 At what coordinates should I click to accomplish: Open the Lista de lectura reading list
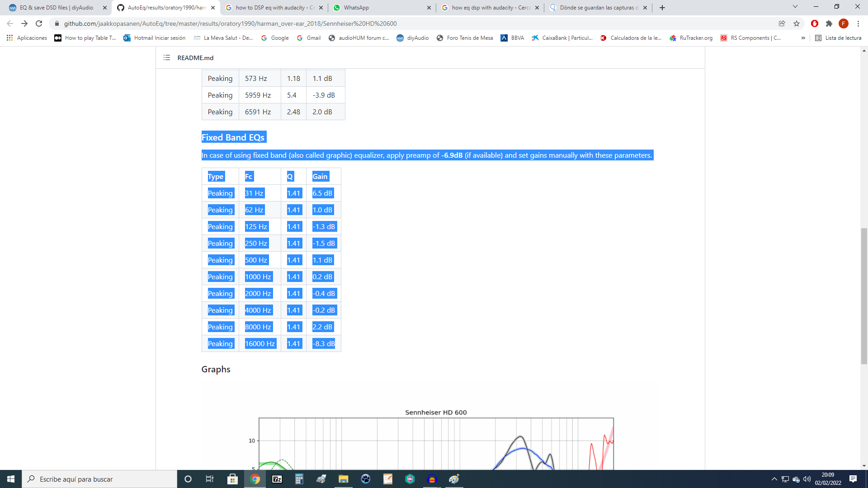point(838,38)
